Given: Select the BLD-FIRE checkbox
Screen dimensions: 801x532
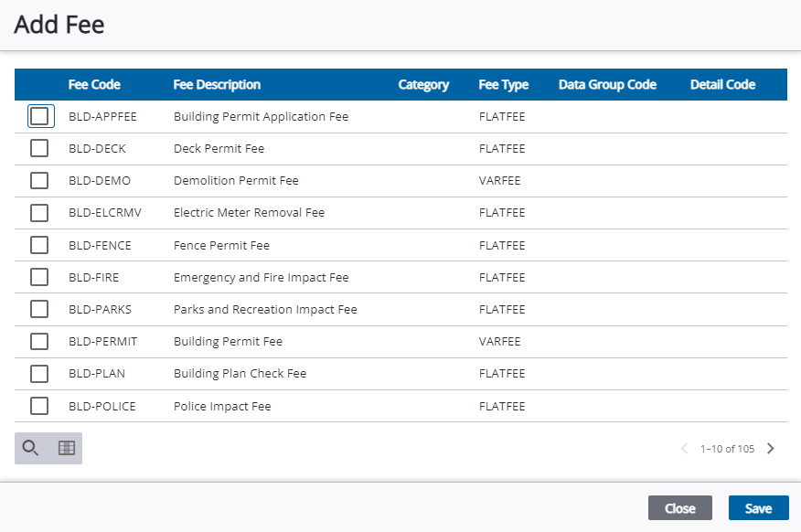Looking at the screenshot, I should (x=39, y=278).
